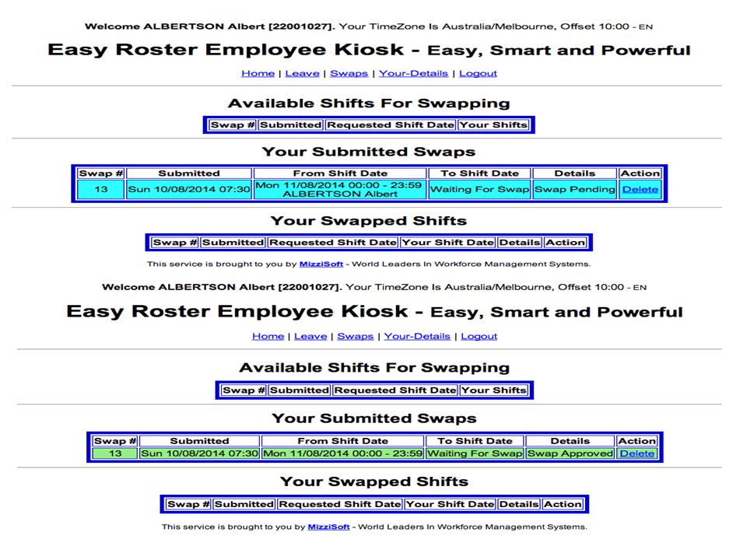Screen dimensions: 747x560
Task: Click Logout in the upper navigation
Action: [478, 73]
